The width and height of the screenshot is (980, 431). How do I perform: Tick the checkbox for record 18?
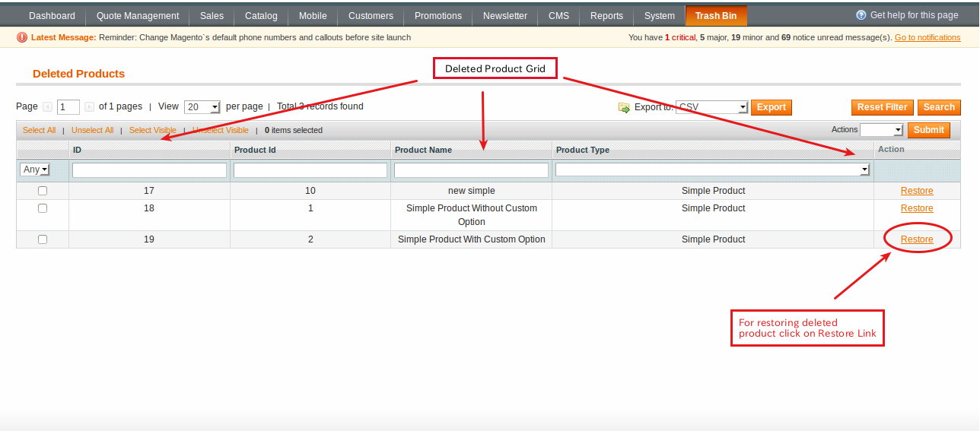click(x=43, y=208)
